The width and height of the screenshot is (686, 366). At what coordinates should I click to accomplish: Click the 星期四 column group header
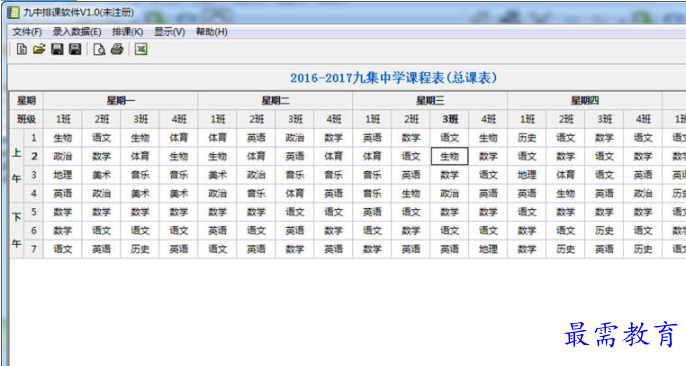(585, 101)
